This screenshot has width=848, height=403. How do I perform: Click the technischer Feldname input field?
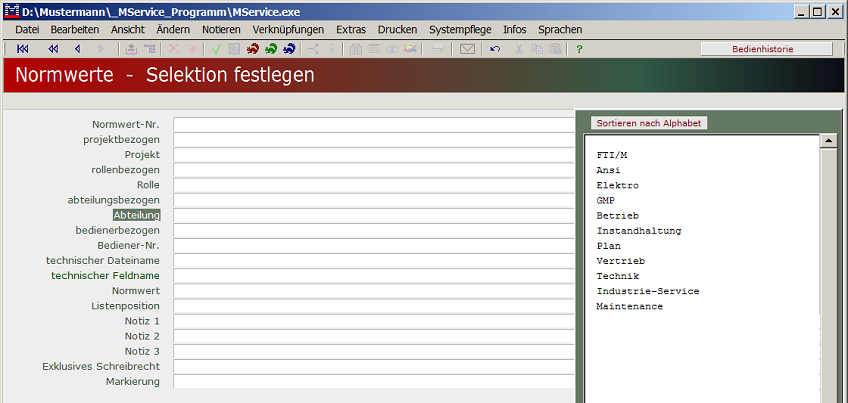click(373, 276)
